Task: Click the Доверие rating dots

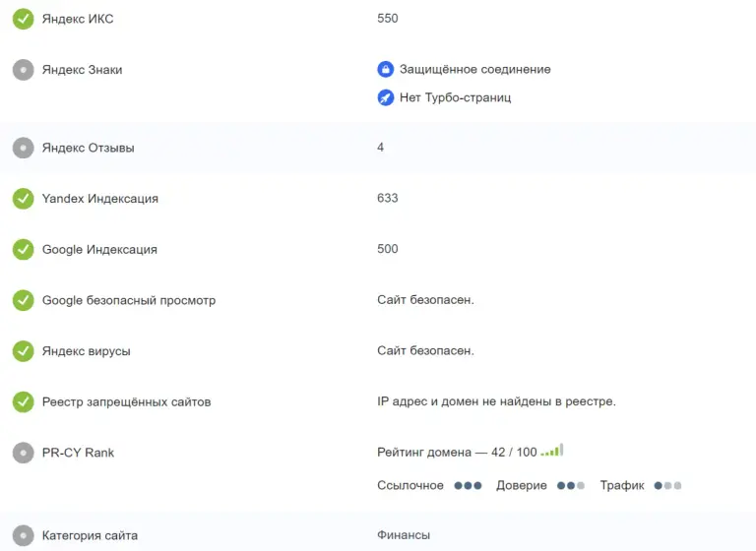Action: (x=571, y=485)
